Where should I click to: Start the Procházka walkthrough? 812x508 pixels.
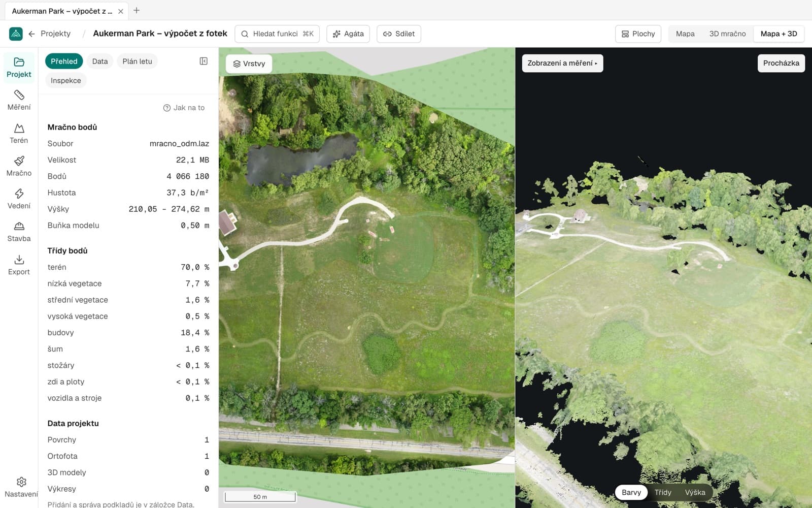click(781, 63)
